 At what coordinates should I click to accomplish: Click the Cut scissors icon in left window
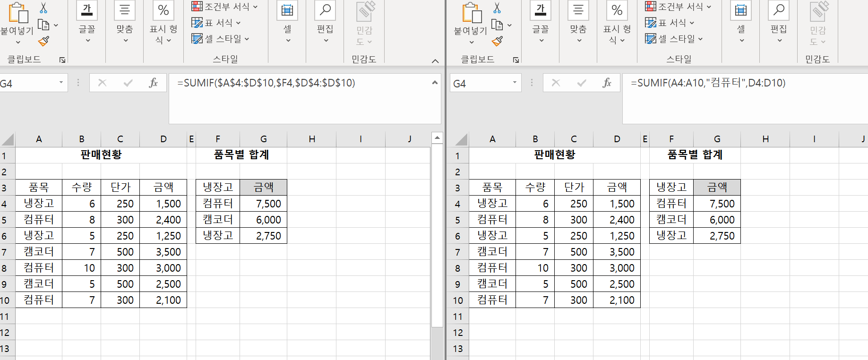click(43, 8)
